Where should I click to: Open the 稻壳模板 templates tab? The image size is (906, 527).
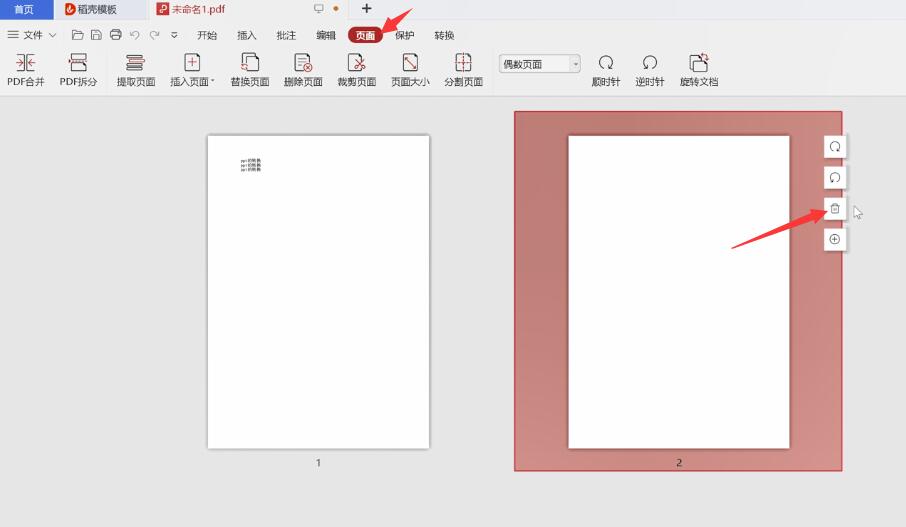coord(97,9)
